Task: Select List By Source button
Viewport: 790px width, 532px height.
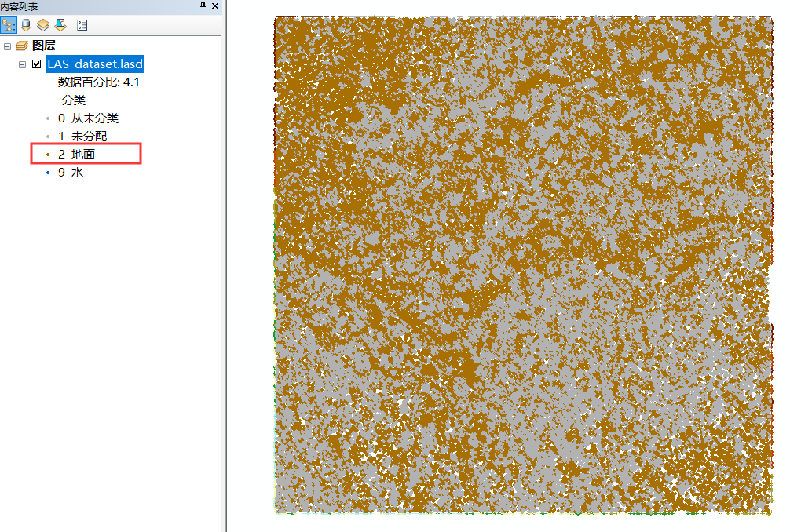Action: [26, 24]
